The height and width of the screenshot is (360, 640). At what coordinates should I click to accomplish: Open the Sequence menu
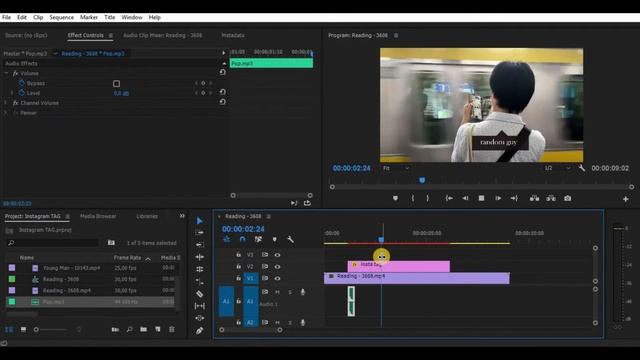pyautogui.click(x=62, y=18)
